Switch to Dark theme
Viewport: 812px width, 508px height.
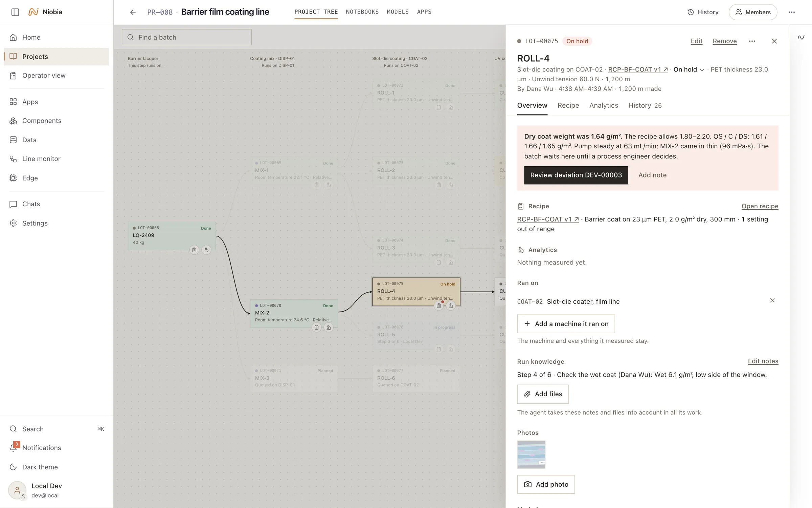(57, 467)
